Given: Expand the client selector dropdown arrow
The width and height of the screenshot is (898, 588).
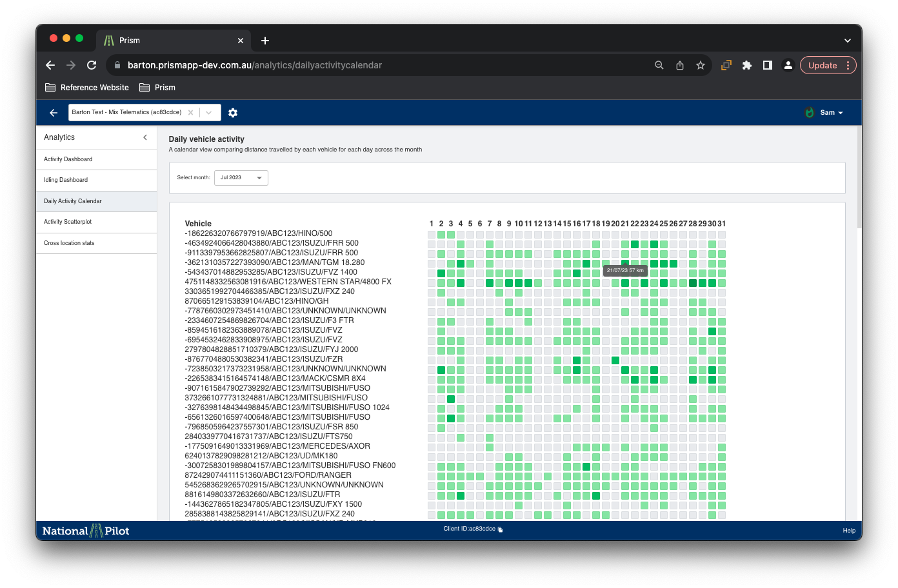Looking at the screenshot, I should coord(209,112).
